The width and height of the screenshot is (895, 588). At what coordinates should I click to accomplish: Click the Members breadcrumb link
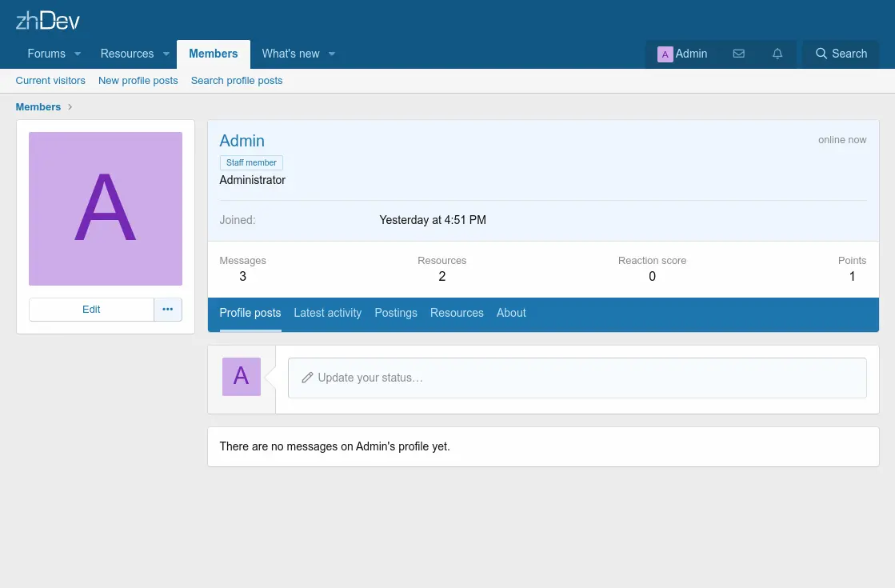38,107
